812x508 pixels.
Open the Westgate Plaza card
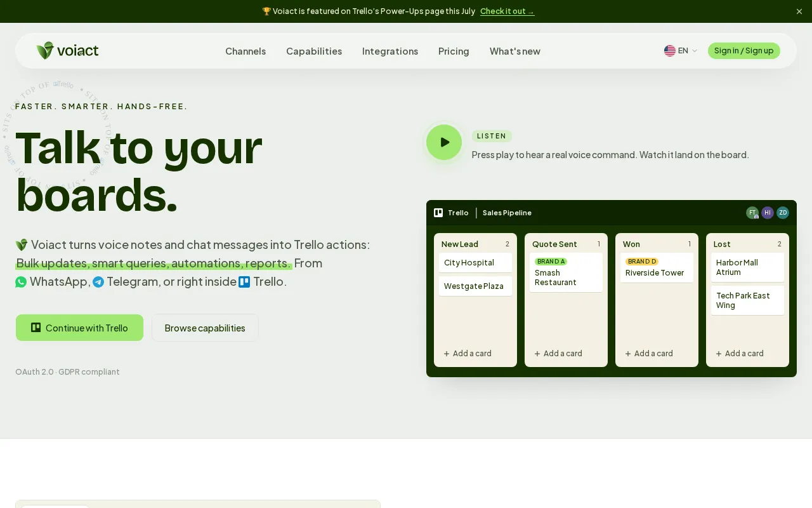[475, 286]
